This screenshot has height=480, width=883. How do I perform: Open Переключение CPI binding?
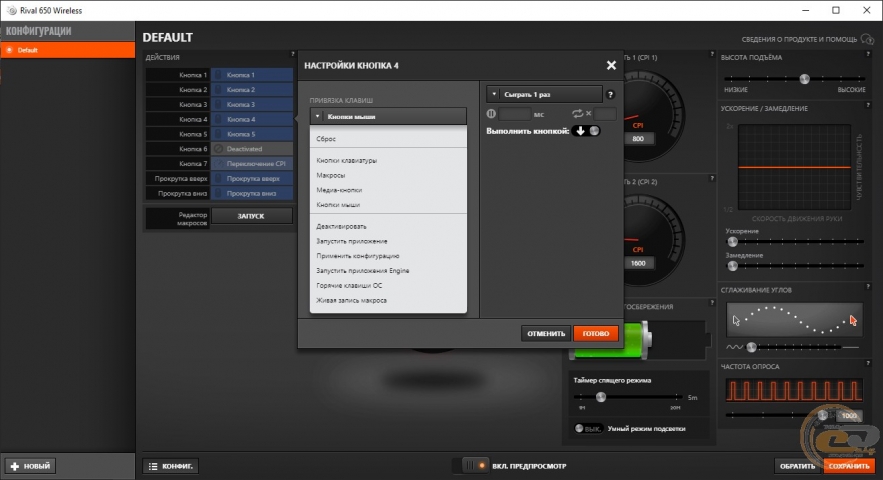tap(252, 163)
